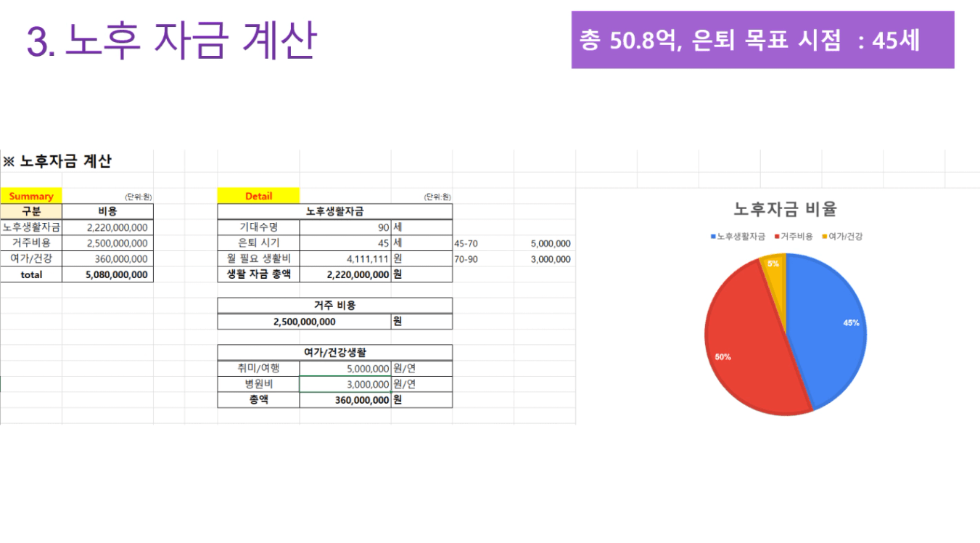
Task: Select the blue '노후생활자금' legend entry
Action: (x=738, y=236)
